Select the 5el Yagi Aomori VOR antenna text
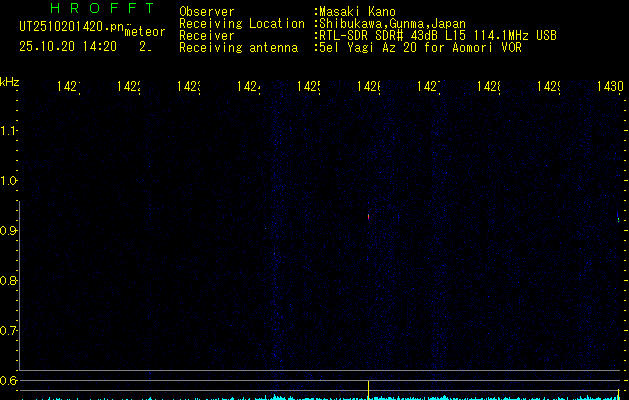 pyautogui.click(x=418, y=48)
